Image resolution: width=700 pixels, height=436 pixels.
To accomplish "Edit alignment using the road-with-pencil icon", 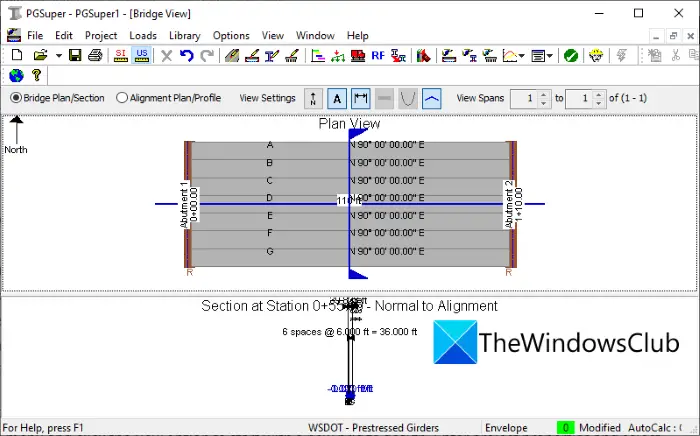I will click(x=232, y=55).
